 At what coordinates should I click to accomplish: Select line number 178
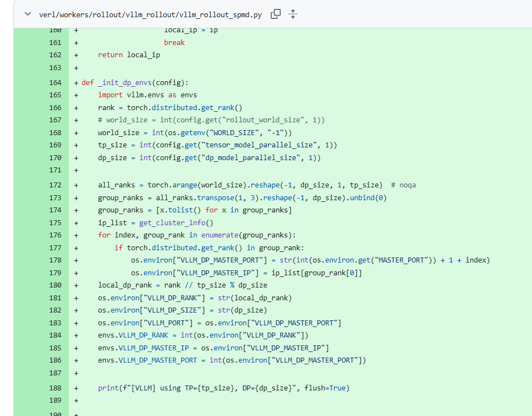click(55, 260)
